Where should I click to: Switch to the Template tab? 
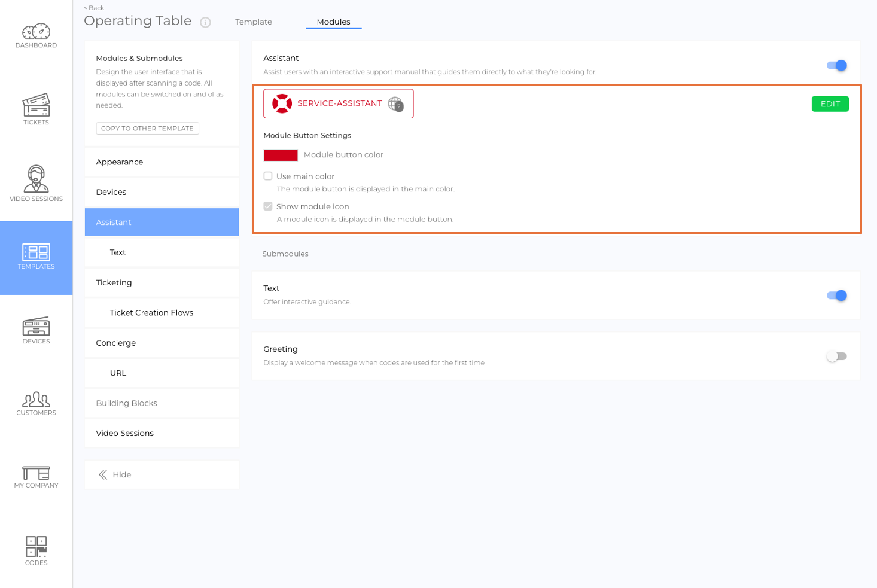pyautogui.click(x=253, y=22)
